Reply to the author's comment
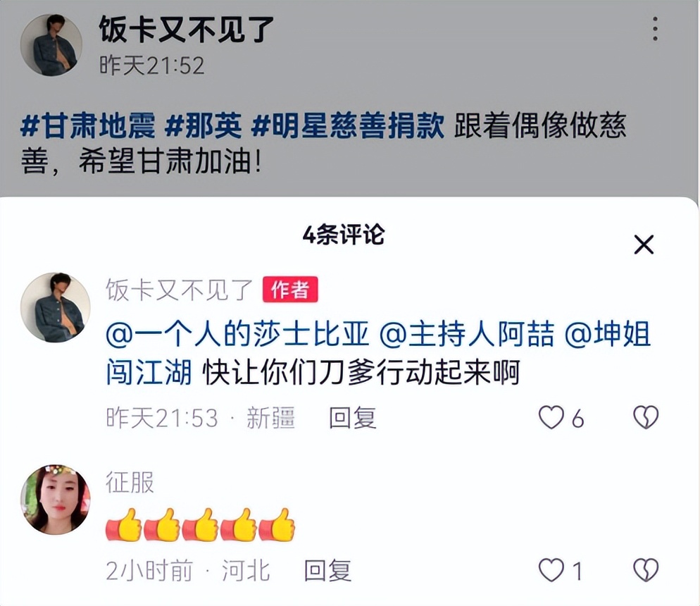 [353, 418]
